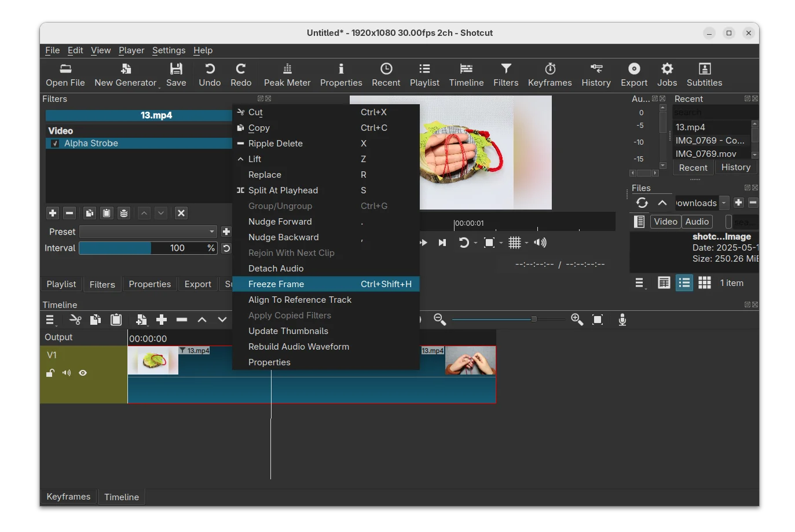Toggle Audio filter in Files panel

point(697,222)
